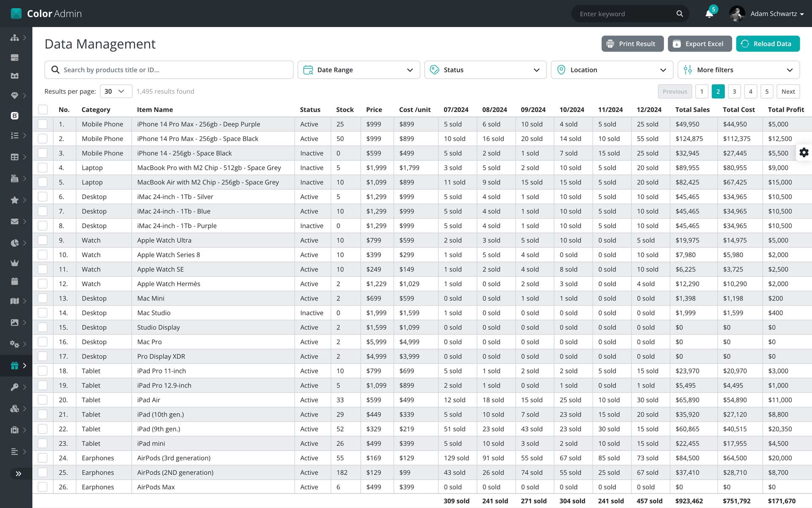This screenshot has height=508, width=812.
Task: Open the calendar sidebar icon
Action: (x=14, y=281)
